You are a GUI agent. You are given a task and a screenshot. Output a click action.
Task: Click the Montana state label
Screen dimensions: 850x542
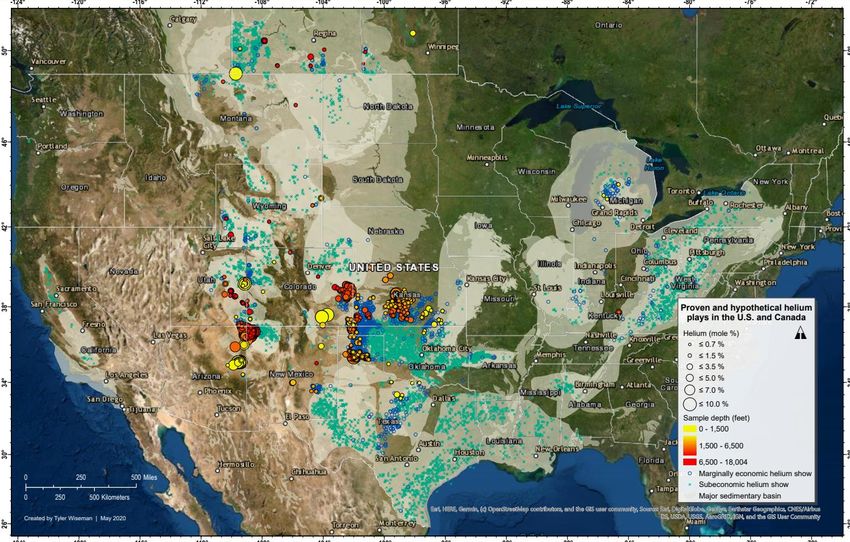tap(236, 118)
